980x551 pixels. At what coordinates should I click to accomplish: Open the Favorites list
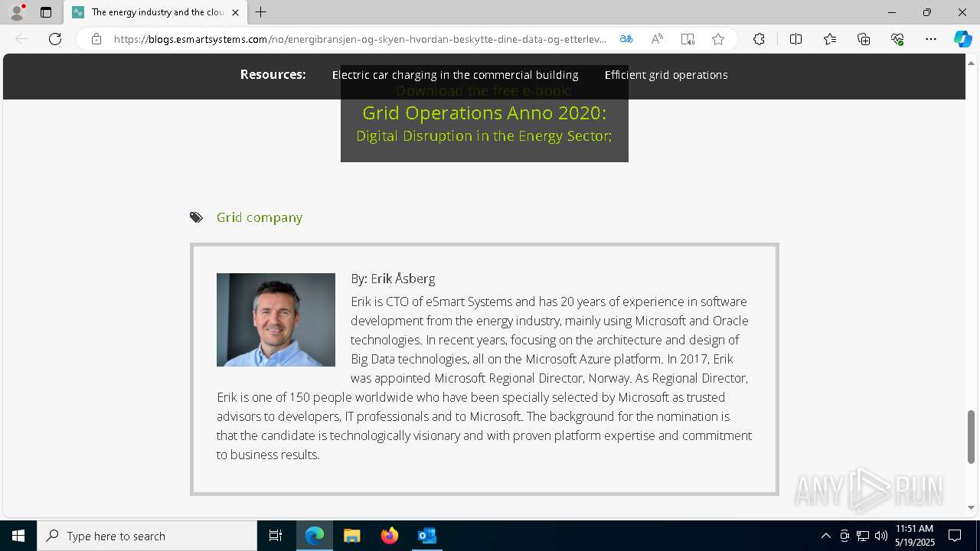tap(830, 39)
